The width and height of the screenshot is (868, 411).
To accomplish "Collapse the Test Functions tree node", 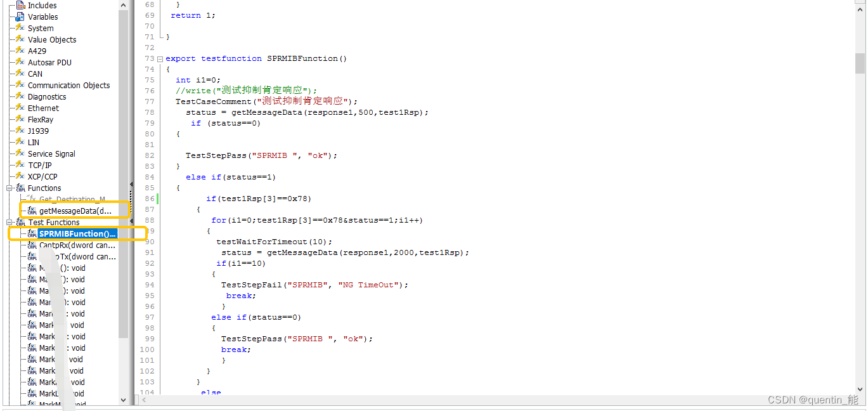I will (x=10, y=222).
